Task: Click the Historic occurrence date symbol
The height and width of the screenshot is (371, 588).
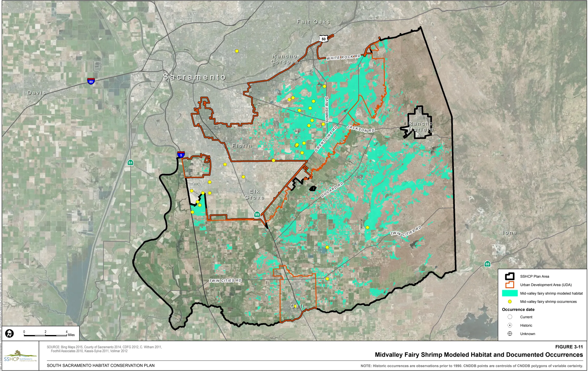Action: point(510,325)
